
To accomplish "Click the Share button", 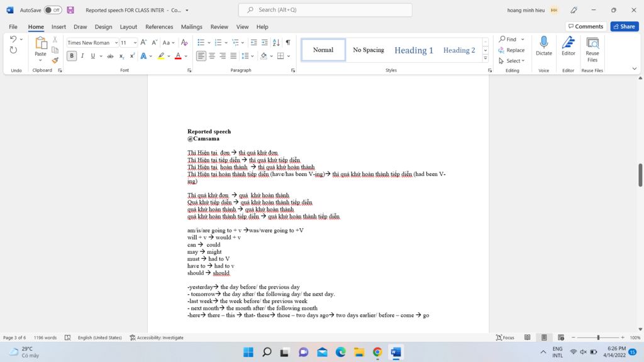I will tap(625, 26).
